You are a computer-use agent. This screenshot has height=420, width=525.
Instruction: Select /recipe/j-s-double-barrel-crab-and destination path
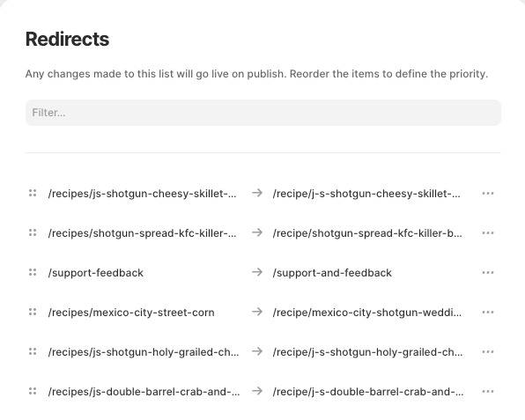click(x=368, y=392)
